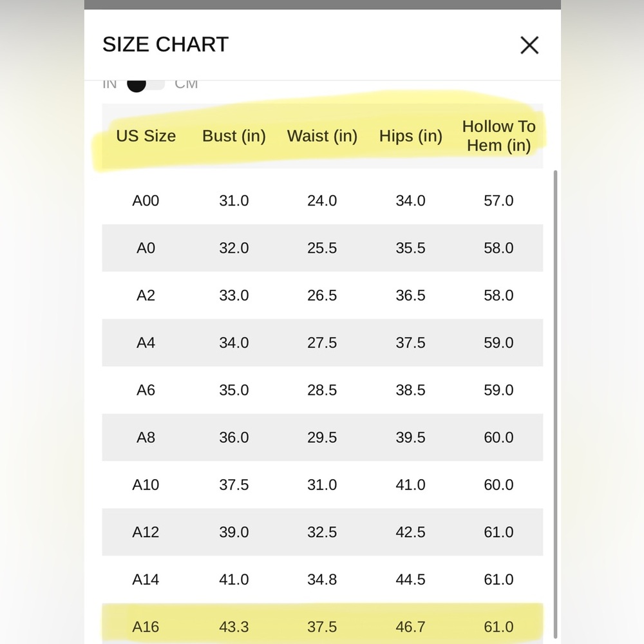Select the highlighted A16 size row
This screenshot has width=644, height=644.
point(323,623)
